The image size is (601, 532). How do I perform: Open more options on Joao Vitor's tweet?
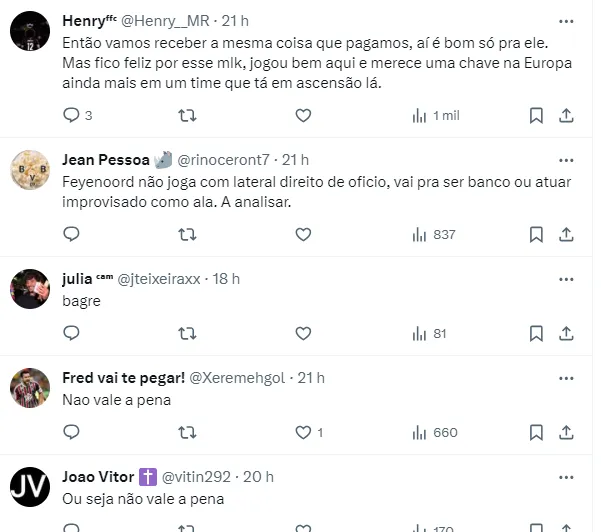(x=566, y=478)
